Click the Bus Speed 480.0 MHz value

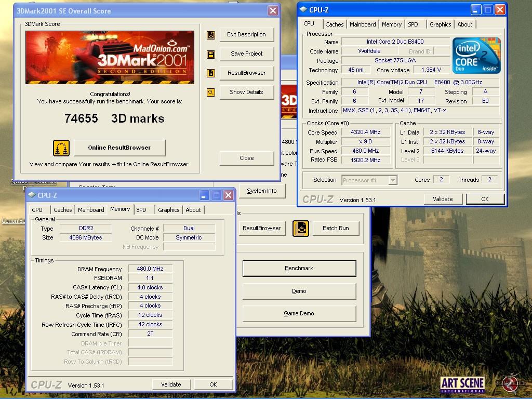tap(366, 151)
